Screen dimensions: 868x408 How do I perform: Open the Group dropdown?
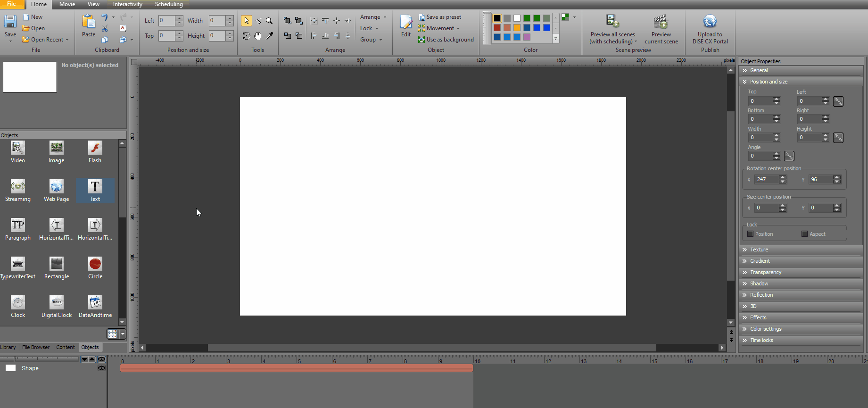point(371,40)
